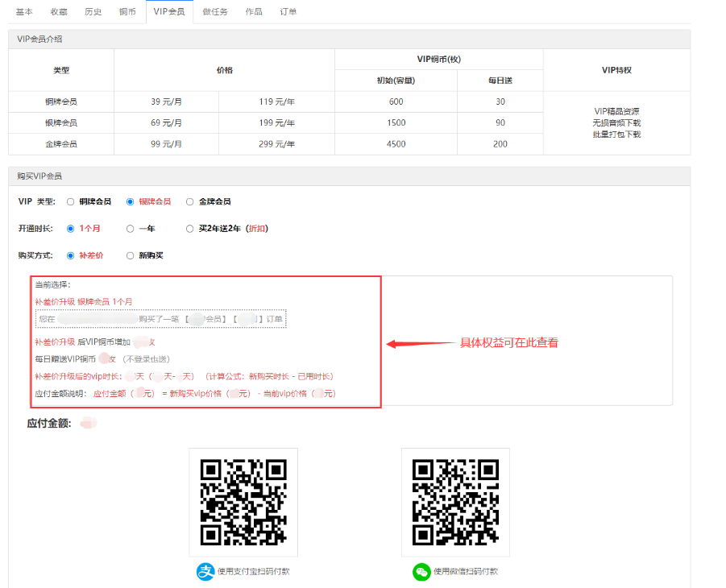Image resolution: width=726 pixels, height=588 pixels.
Task: Select 铜牌会员 VIP type radio
Action: click(70, 202)
